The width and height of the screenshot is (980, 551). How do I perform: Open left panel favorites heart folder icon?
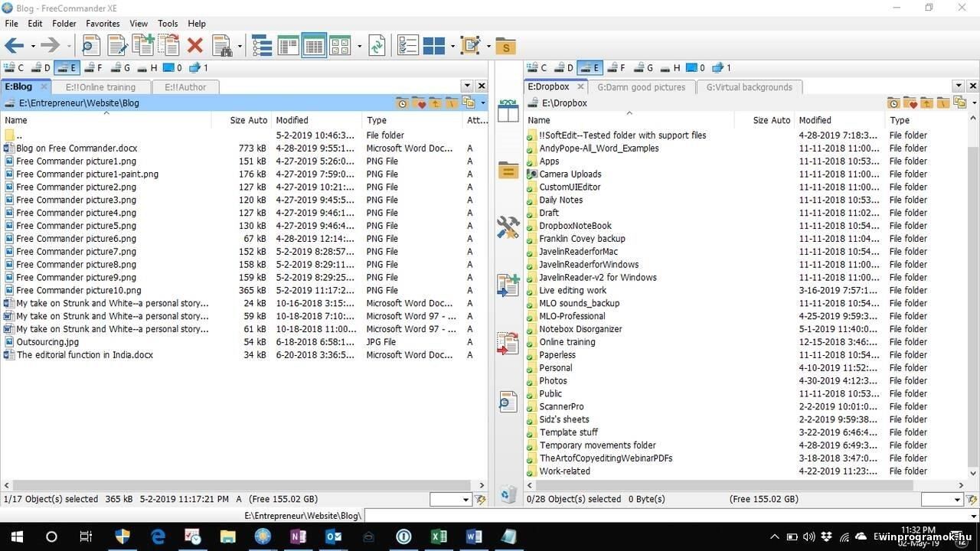coord(418,103)
